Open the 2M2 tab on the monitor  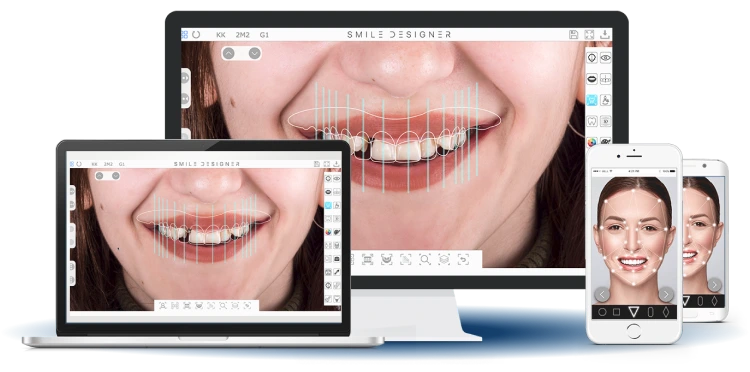coord(243,35)
